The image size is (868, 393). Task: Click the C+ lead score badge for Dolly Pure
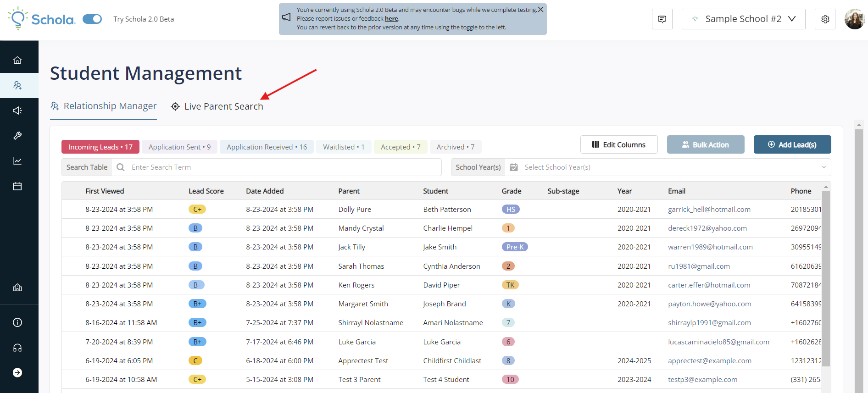197,209
